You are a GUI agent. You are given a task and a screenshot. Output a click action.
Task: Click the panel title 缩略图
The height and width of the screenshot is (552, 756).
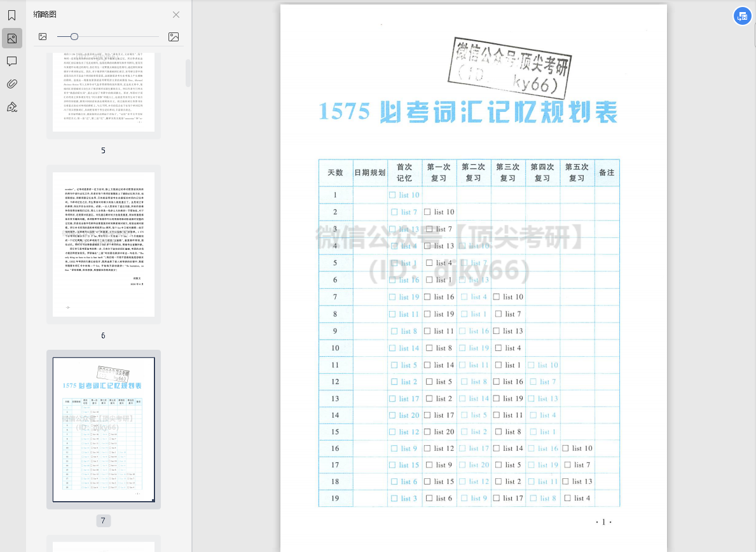[x=45, y=15]
